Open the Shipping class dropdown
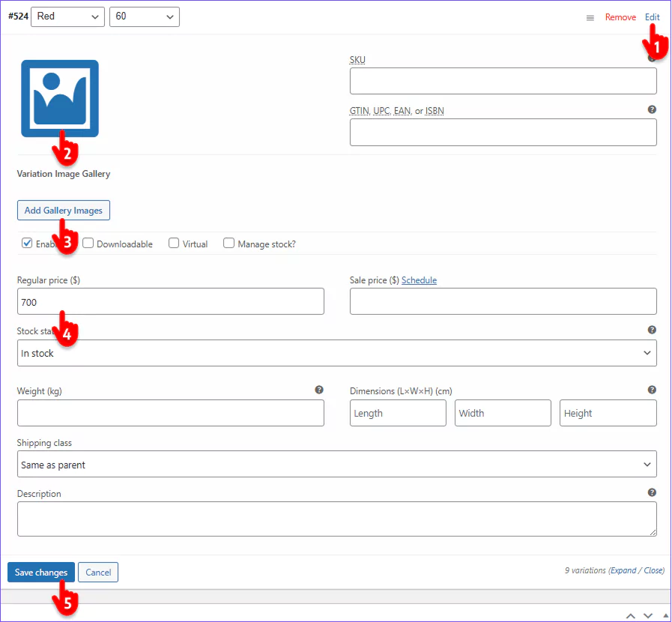The height and width of the screenshot is (622, 672). [337, 464]
